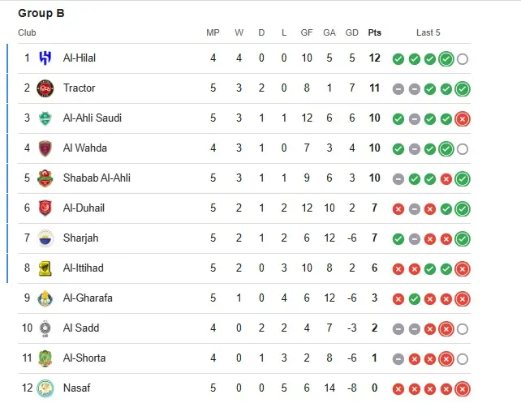Click Sharjah's first green win circle
The image size is (521, 420).
(x=398, y=239)
